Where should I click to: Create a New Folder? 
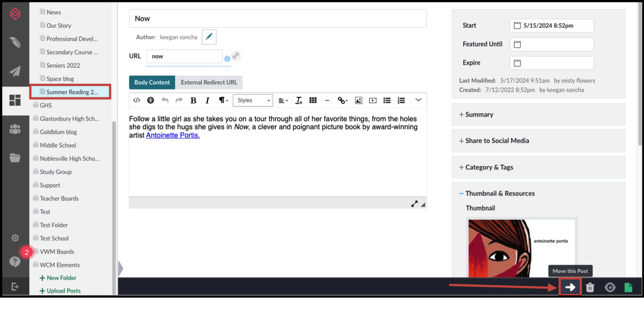58,278
